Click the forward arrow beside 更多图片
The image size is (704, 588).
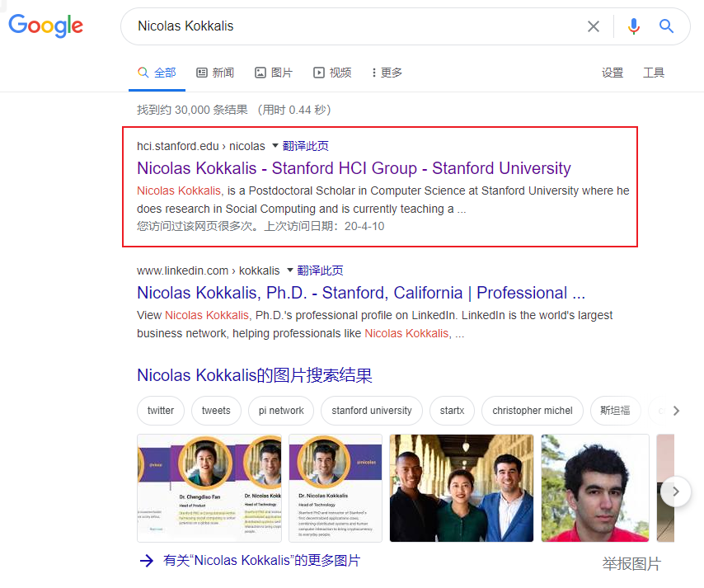[x=146, y=561]
